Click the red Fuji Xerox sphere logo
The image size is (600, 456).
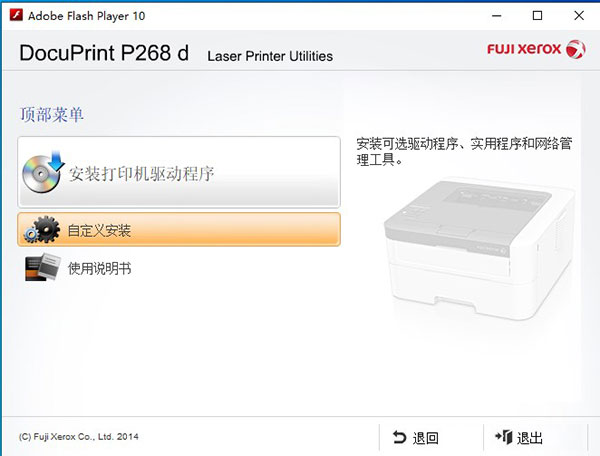point(576,49)
